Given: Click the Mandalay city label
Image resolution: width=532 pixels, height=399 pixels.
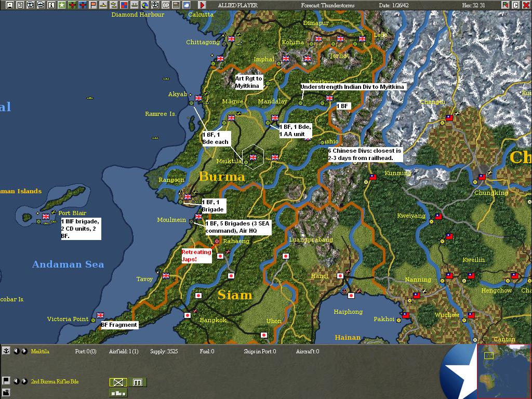Looking at the screenshot, I should 272,101.
